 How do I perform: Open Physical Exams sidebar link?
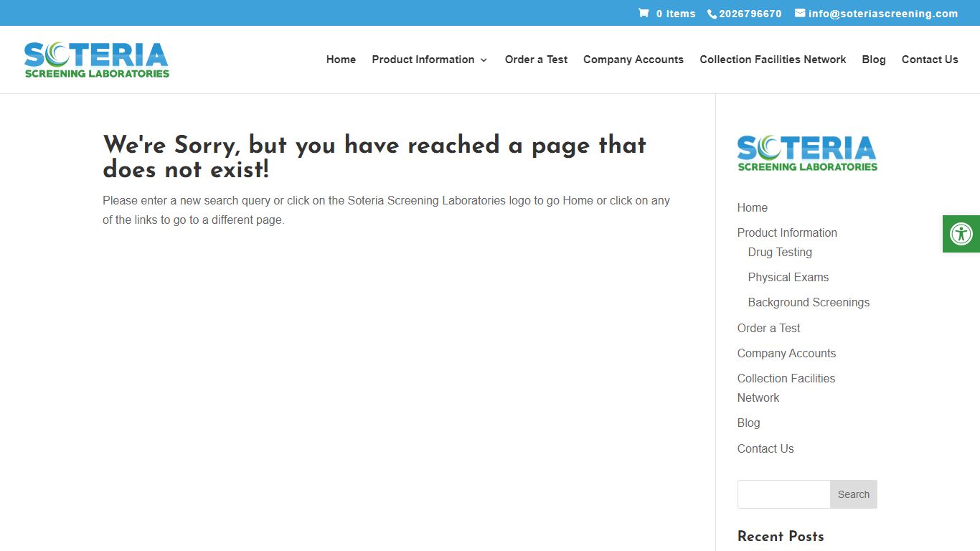click(788, 277)
